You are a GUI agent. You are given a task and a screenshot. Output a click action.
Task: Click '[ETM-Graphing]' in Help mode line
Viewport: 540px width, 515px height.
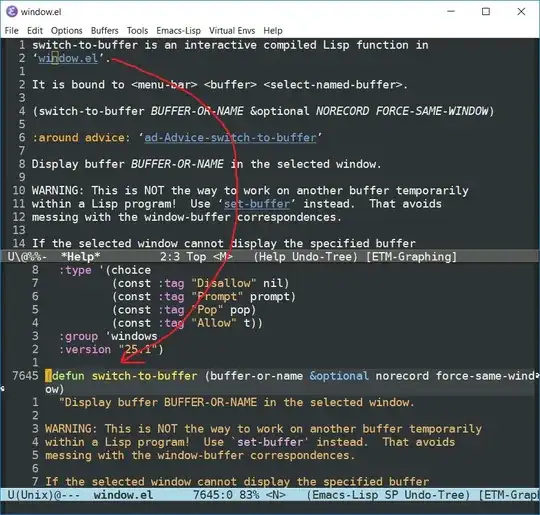(x=411, y=257)
